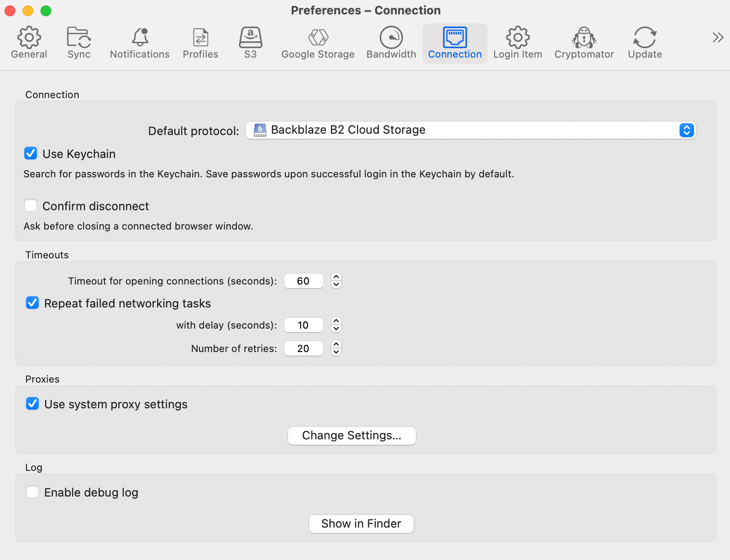Switch to the Update tab label
730x560 pixels.
[645, 54]
